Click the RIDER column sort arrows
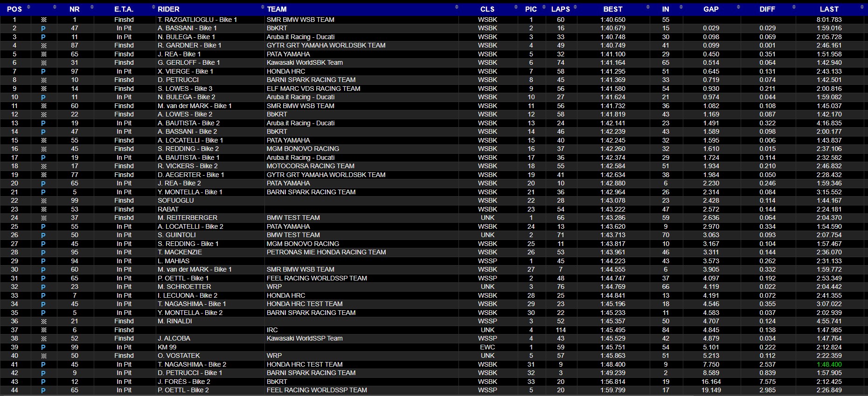 (x=262, y=7)
